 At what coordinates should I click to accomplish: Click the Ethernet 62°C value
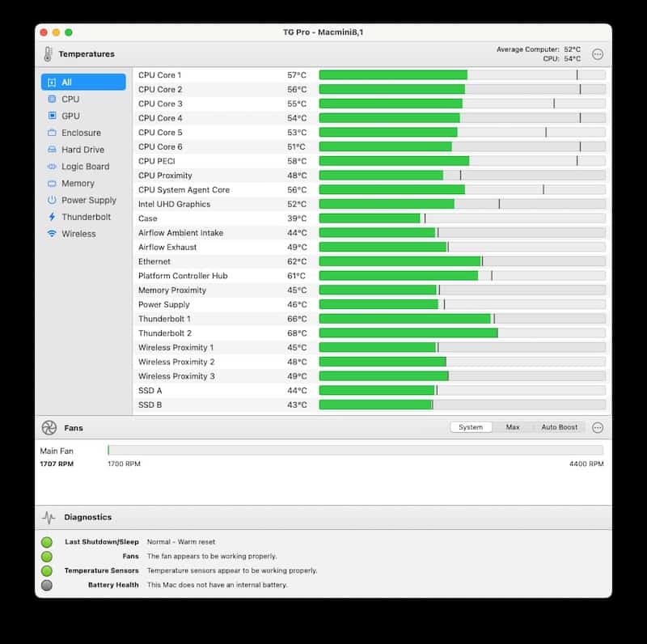[297, 261]
